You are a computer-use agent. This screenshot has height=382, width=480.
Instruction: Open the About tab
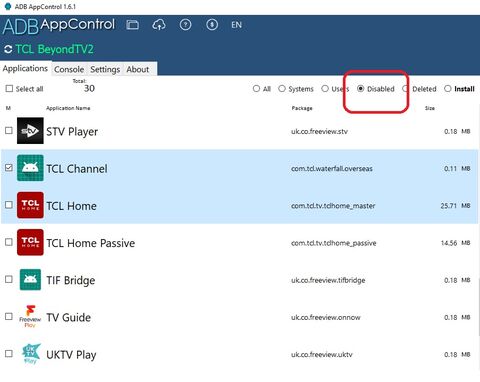[138, 69]
